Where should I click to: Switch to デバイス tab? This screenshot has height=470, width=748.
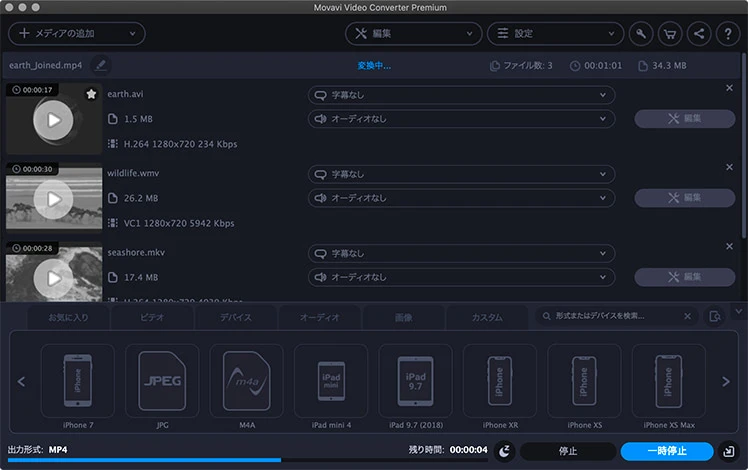(x=236, y=317)
